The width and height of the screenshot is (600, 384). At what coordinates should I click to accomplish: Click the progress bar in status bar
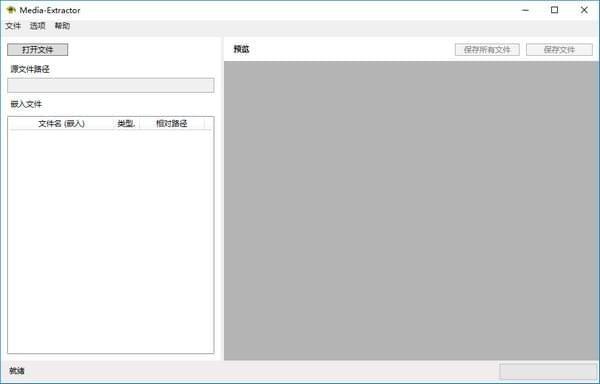coord(548,371)
